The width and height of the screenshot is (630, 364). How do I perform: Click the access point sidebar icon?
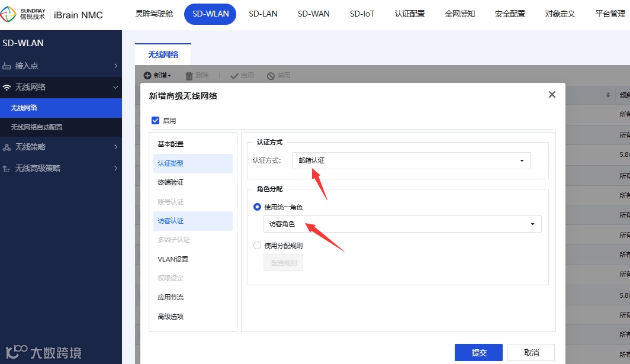coord(7,66)
